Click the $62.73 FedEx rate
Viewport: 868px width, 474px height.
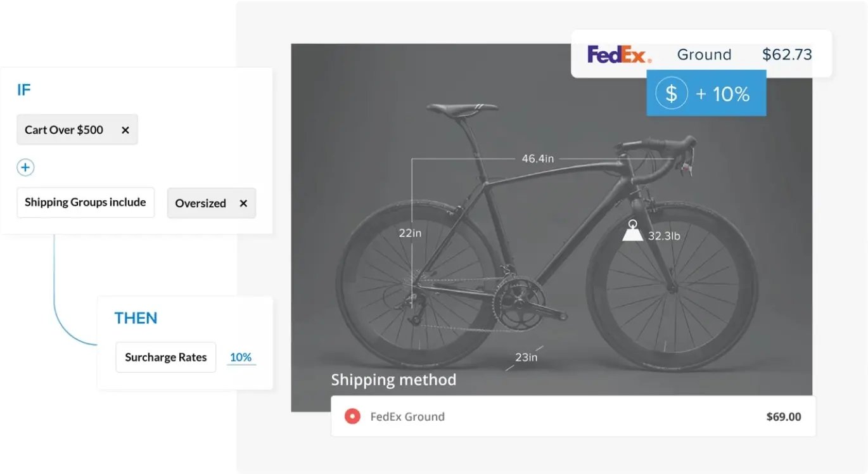(x=787, y=54)
